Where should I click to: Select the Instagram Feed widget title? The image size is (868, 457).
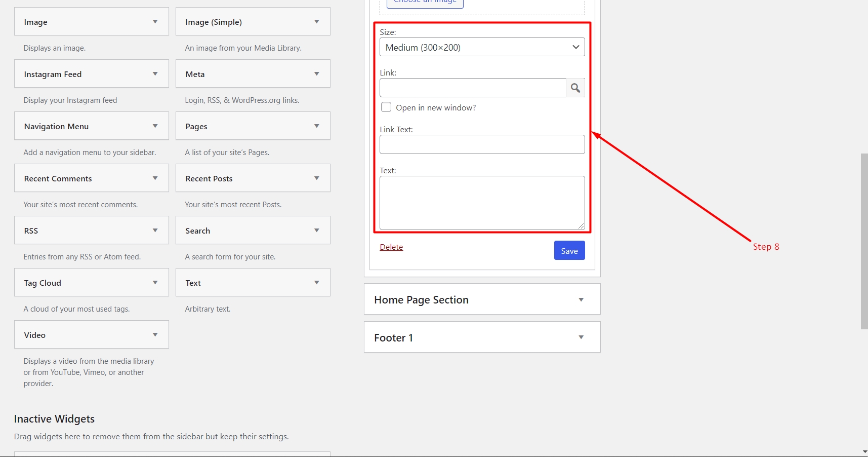pos(53,74)
